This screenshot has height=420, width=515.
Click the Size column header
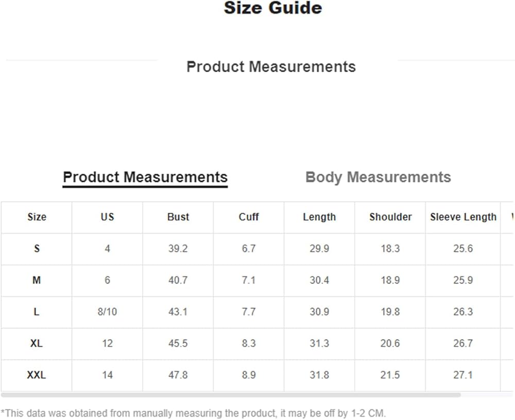(x=37, y=217)
